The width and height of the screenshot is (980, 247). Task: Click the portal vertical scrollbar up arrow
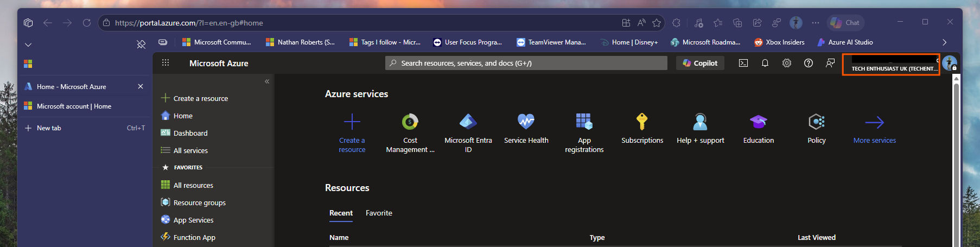[x=956, y=79]
